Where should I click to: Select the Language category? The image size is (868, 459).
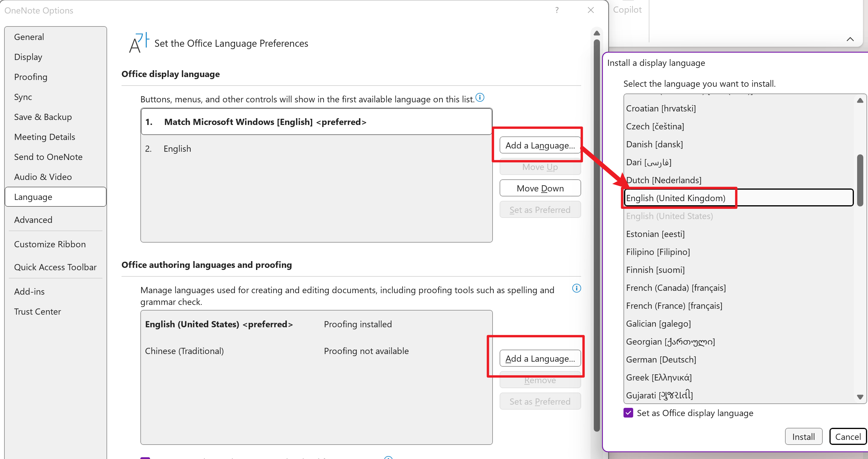click(56, 197)
